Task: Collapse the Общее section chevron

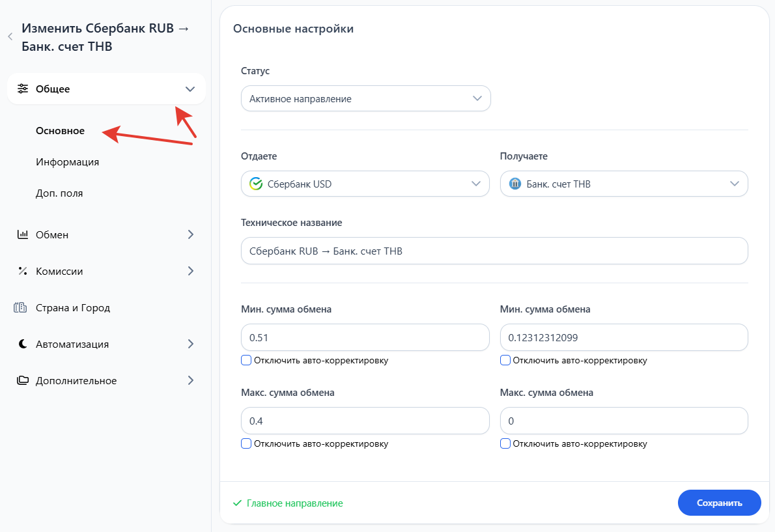Action: tap(190, 89)
